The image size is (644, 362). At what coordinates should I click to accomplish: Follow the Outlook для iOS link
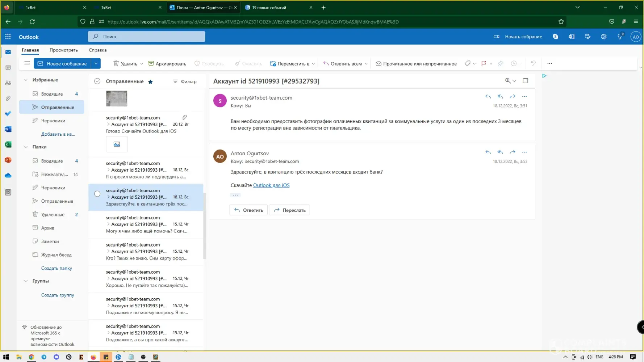[x=271, y=185]
